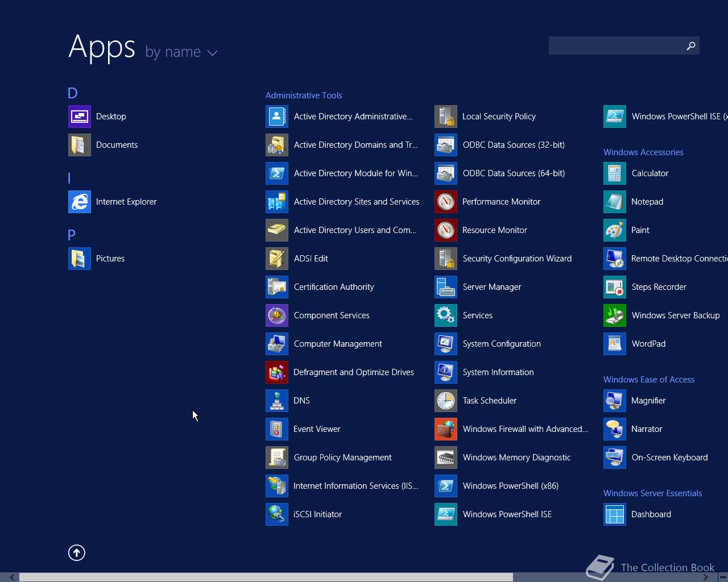The image size is (728, 582).
Task: Expand the 'by name' sort dropdown
Action: tap(181, 52)
